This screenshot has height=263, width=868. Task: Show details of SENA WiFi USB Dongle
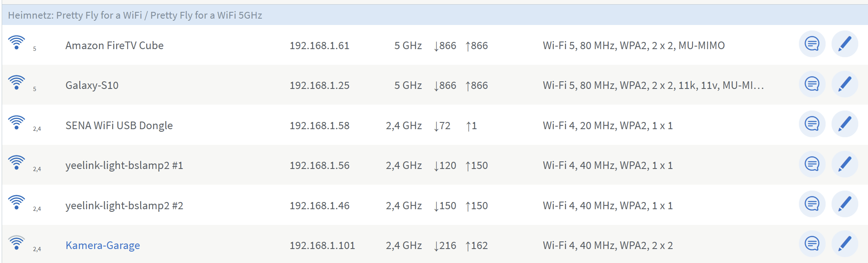click(812, 124)
